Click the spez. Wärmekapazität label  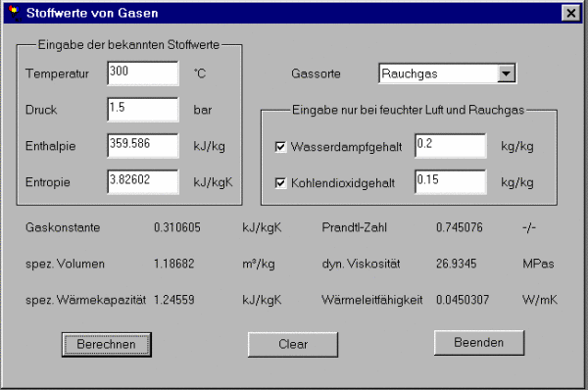85,301
